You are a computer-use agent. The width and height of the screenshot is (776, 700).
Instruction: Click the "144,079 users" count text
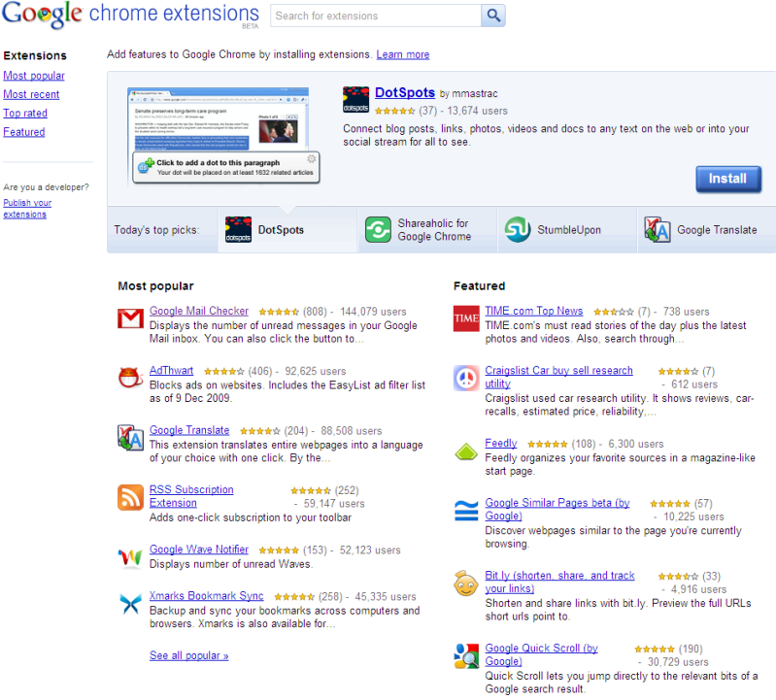(x=373, y=312)
